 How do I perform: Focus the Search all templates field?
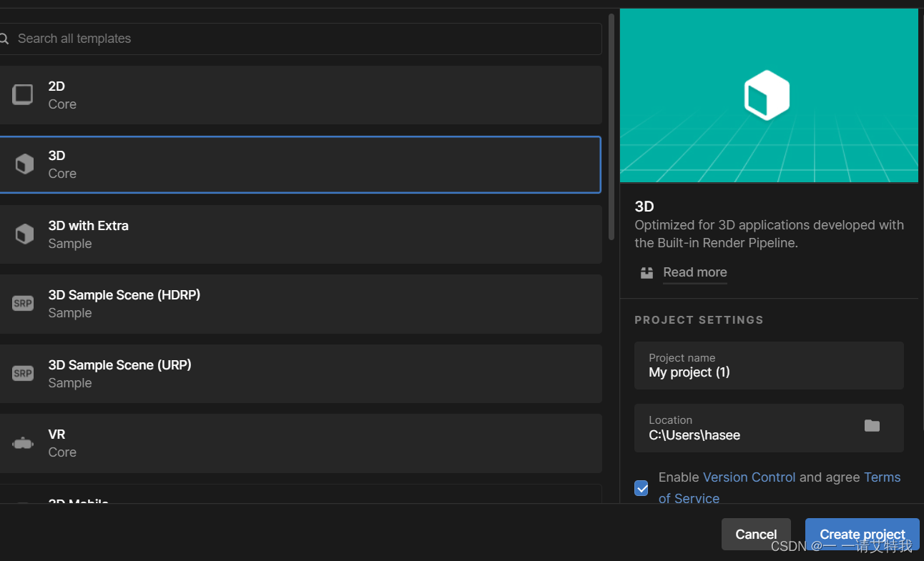click(300, 39)
